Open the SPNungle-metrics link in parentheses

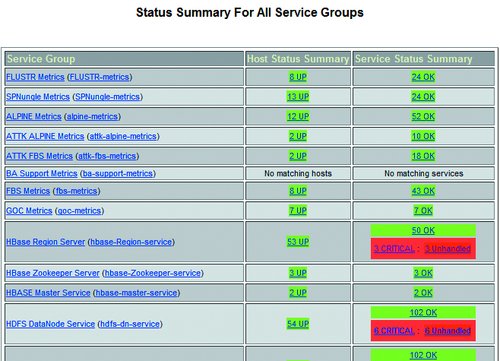click(x=107, y=97)
